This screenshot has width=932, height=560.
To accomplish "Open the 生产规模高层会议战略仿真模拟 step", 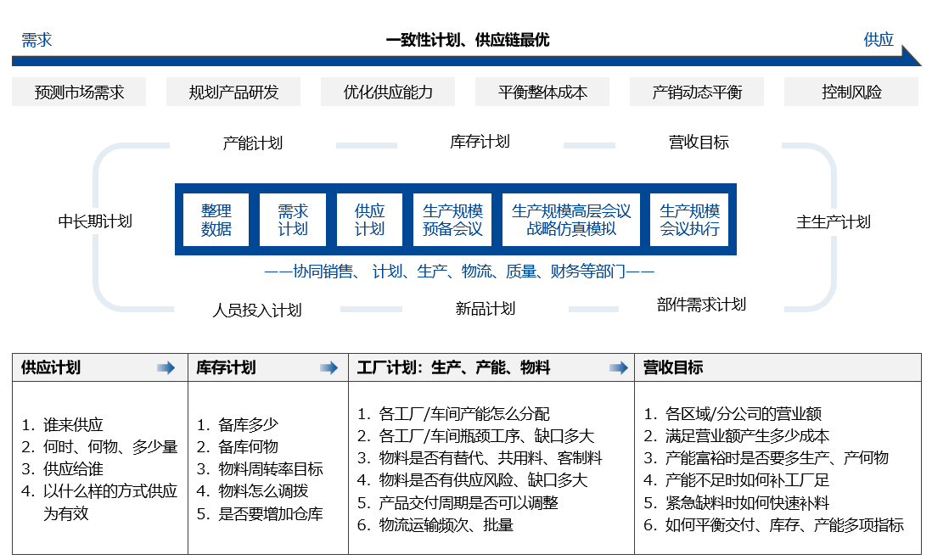I will pyautogui.click(x=570, y=219).
